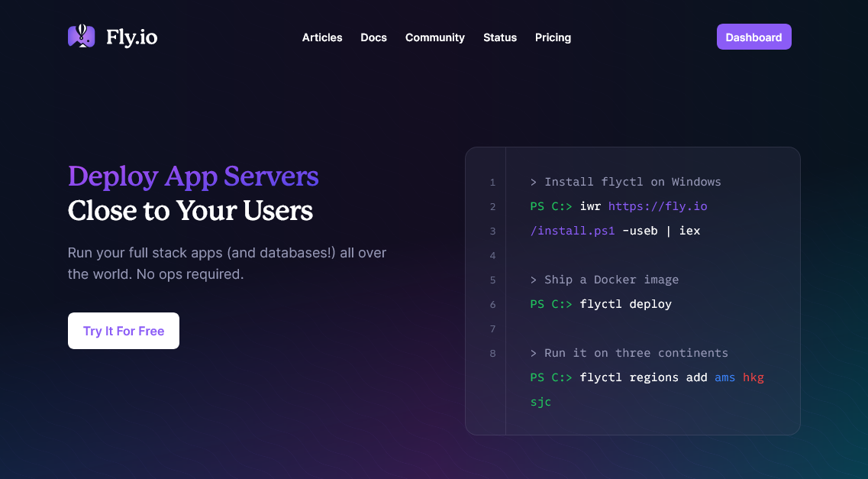Open the Community nav item

click(434, 37)
